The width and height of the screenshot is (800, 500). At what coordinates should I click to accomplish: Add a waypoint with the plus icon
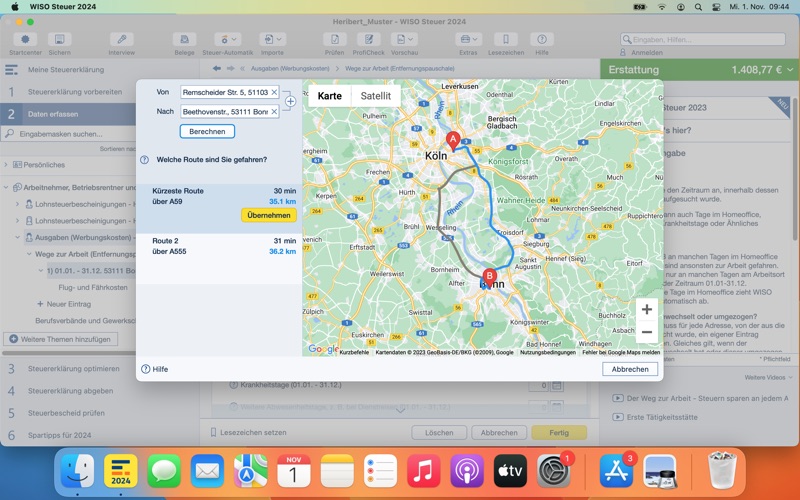(x=290, y=102)
